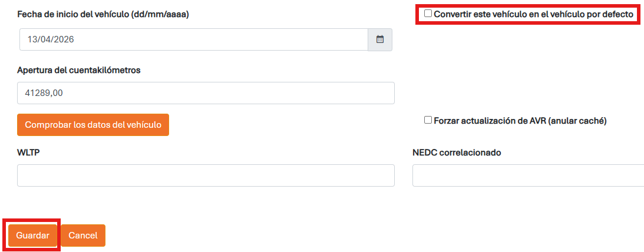
Task: Click the empty WLTP input field
Action: point(206,175)
